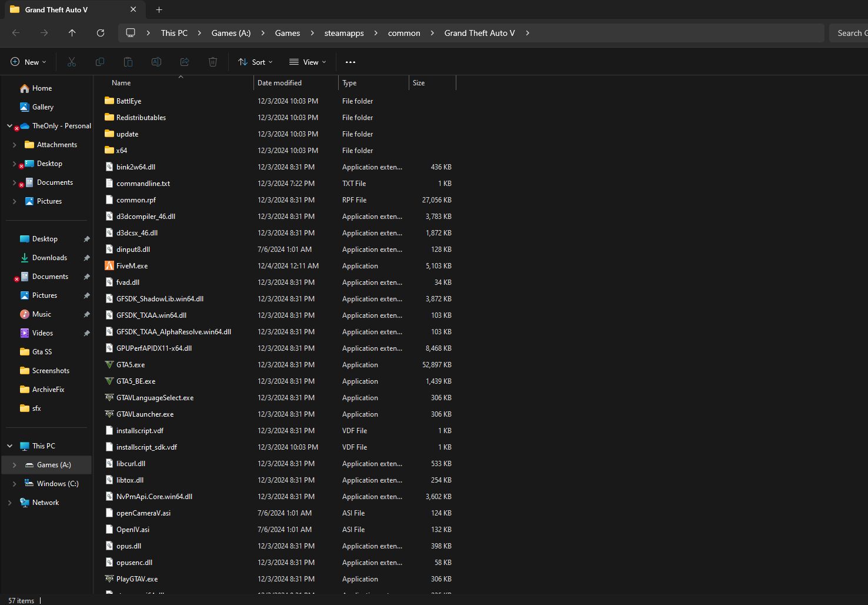The width and height of the screenshot is (868, 605).
Task: Expand the breadcrumb chevron after Grand Theft Auto V
Action: coord(528,33)
